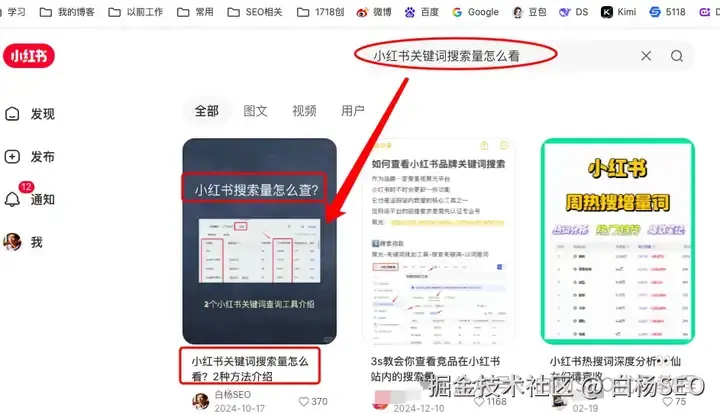Open the 以前工作 bookmark folder

tap(135, 12)
